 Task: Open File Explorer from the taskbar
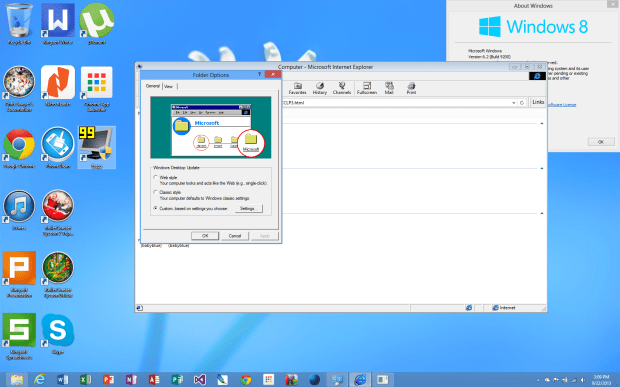[x=17, y=379]
